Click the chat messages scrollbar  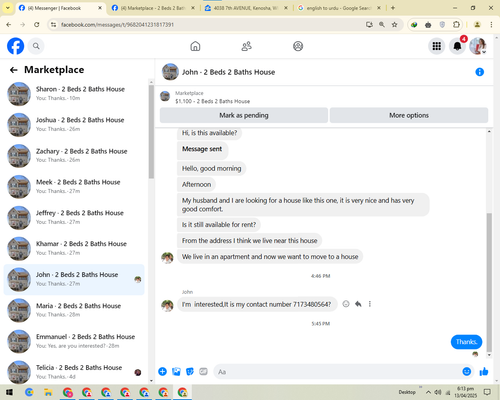[489, 282]
